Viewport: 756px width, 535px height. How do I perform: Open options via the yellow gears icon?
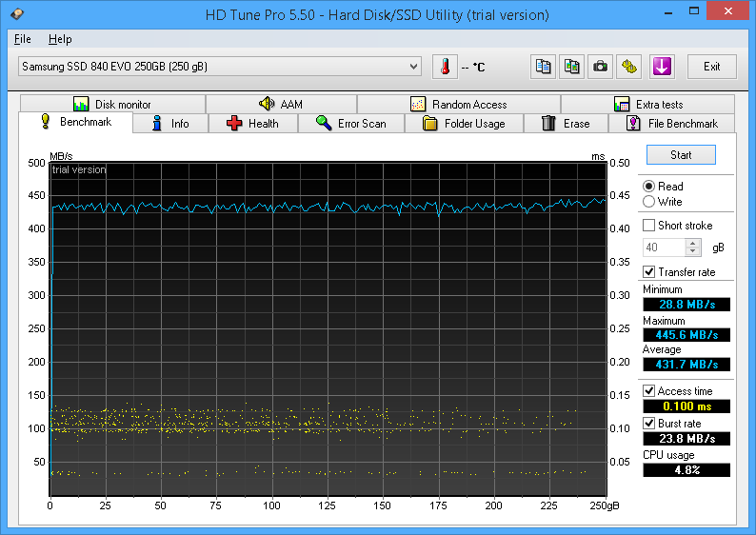pyautogui.click(x=628, y=67)
